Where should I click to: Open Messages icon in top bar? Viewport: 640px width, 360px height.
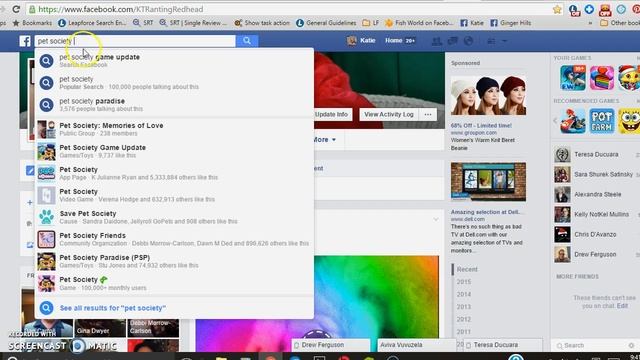click(453, 41)
